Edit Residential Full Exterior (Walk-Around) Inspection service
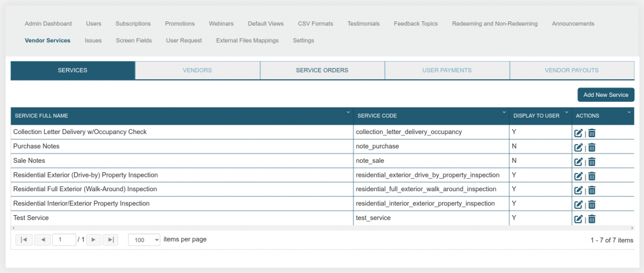The height and width of the screenshot is (273, 644). click(578, 190)
